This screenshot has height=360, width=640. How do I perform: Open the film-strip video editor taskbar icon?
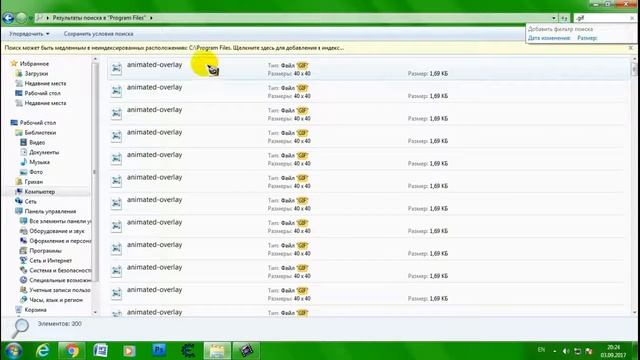pyautogui.click(x=246, y=351)
